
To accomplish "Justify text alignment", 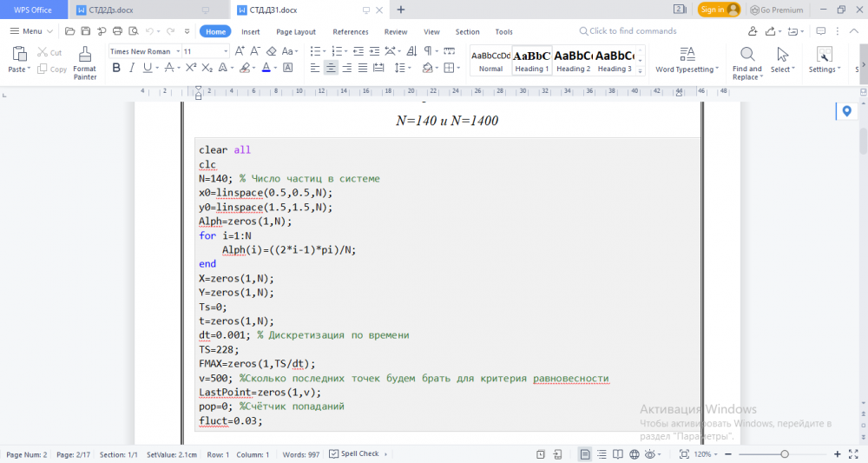I will click(363, 68).
